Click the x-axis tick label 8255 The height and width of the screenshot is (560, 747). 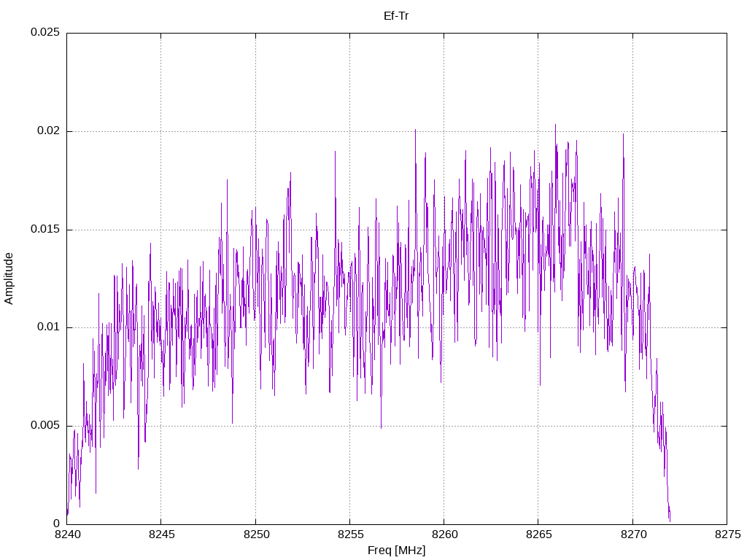(x=350, y=534)
